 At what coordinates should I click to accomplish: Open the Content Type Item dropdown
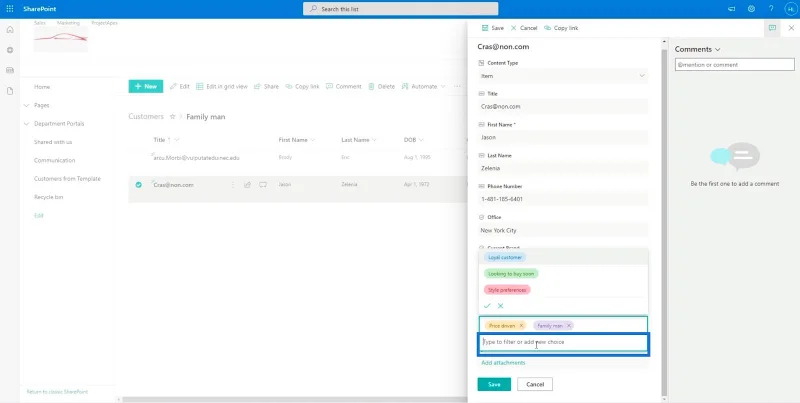(563, 76)
